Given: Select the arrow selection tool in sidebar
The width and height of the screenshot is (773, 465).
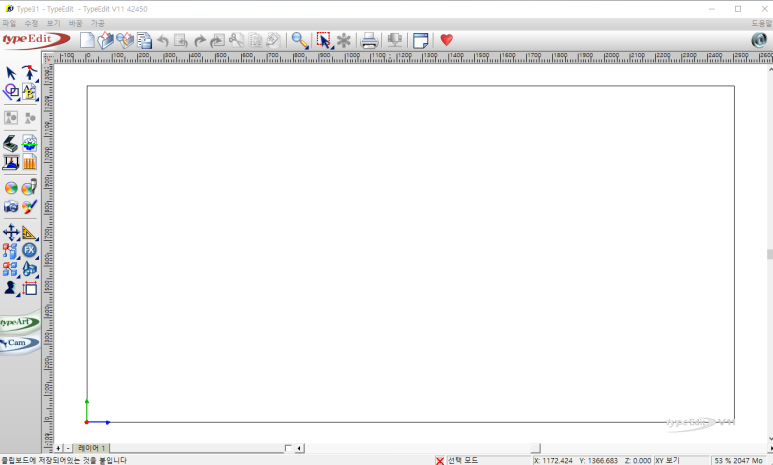Looking at the screenshot, I should point(11,73).
